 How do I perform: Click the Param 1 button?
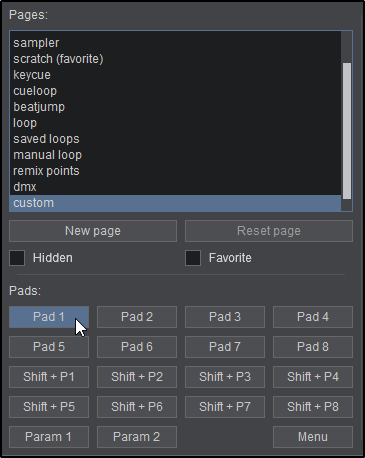(x=49, y=437)
